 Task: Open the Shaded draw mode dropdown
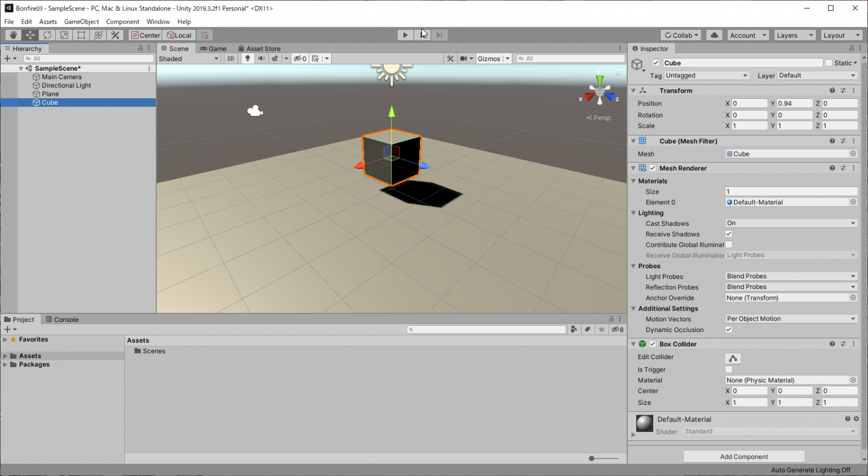coord(188,58)
